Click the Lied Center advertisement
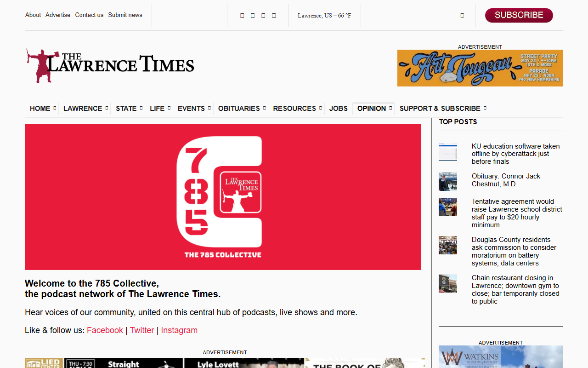Image resolution: width=588 pixels, height=368 pixels. point(44,363)
